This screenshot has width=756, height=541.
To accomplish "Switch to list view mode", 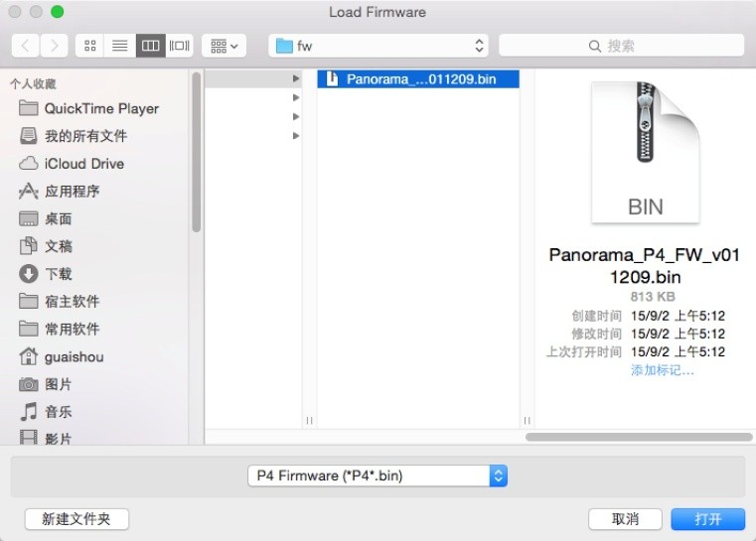I will tap(120, 46).
